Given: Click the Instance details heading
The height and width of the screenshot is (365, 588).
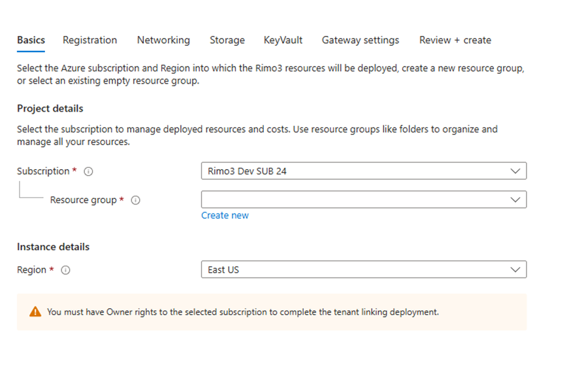Looking at the screenshot, I should (x=53, y=247).
